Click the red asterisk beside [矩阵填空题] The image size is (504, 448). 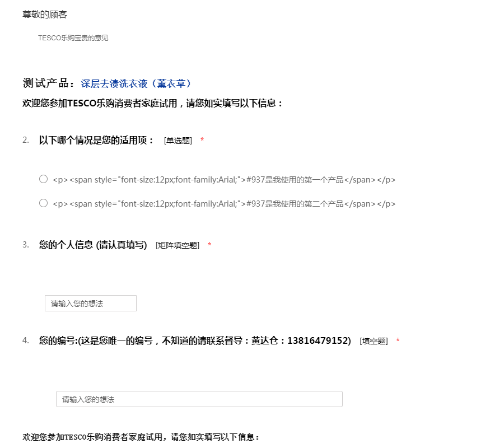[x=209, y=245]
